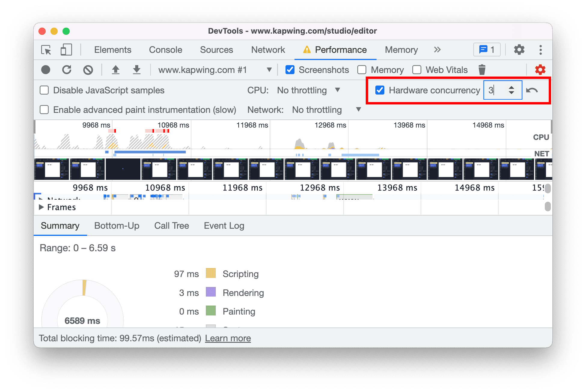Toggle the Screenshots checkbox on
586x392 pixels.
coord(289,69)
